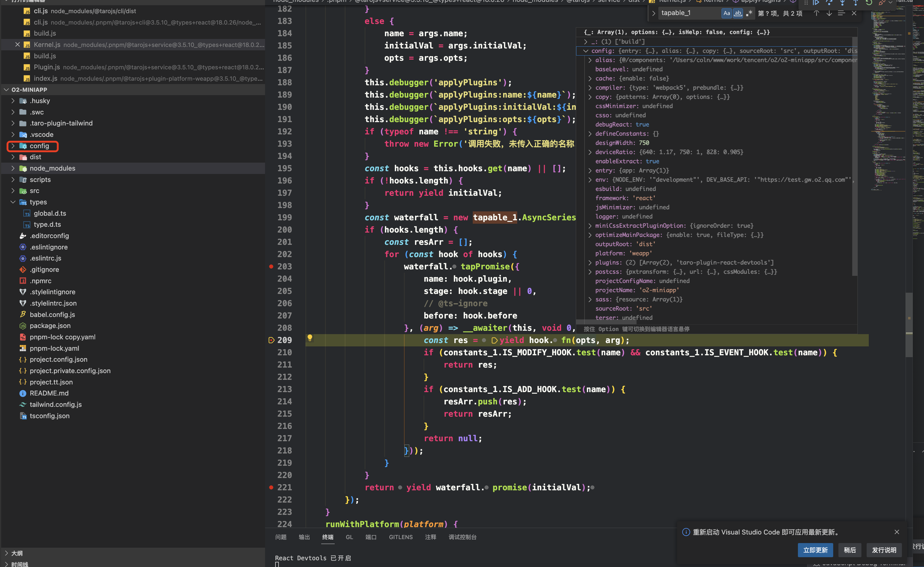Image resolution: width=924 pixels, height=567 pixels.
Task: Click the editor vertical scrollbar thumb
Action: [909, 324]
